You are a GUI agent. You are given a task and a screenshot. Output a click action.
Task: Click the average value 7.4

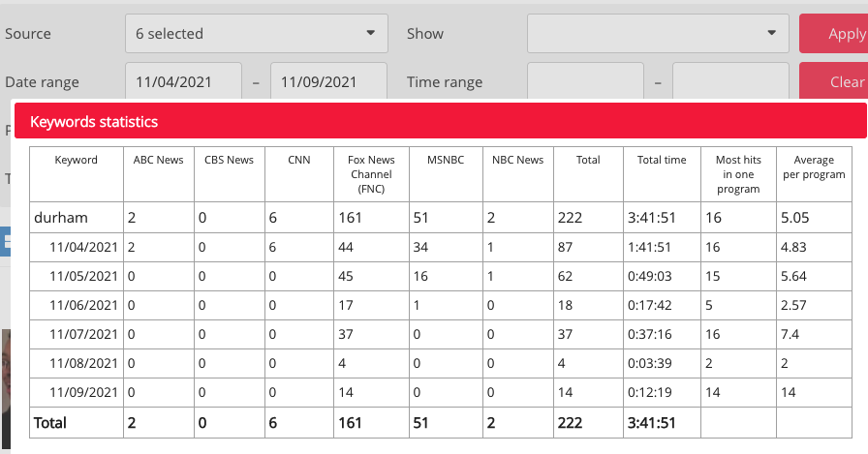click(x=790, y=335)
